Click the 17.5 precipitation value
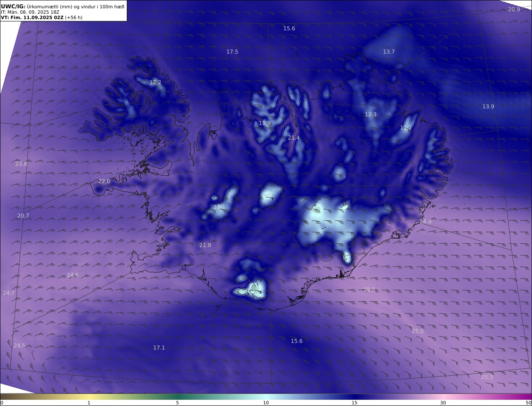 click(232, 51)
